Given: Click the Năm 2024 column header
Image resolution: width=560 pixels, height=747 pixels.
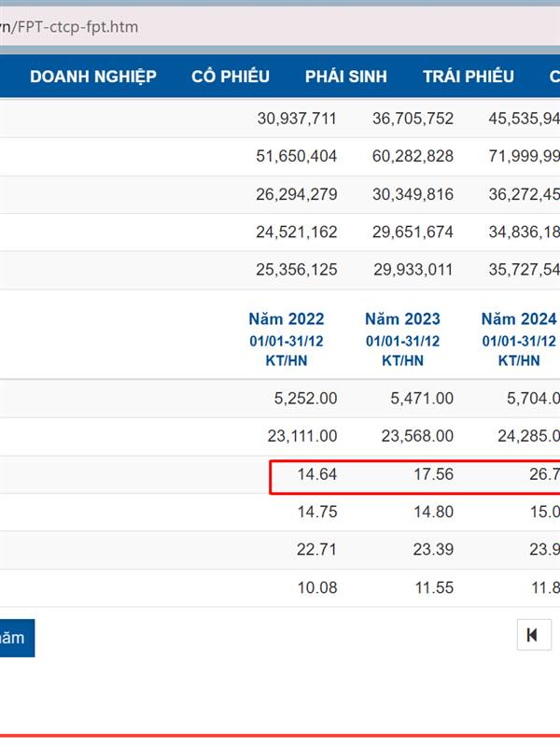Looking at the screenshot, I should pos(519,339).
